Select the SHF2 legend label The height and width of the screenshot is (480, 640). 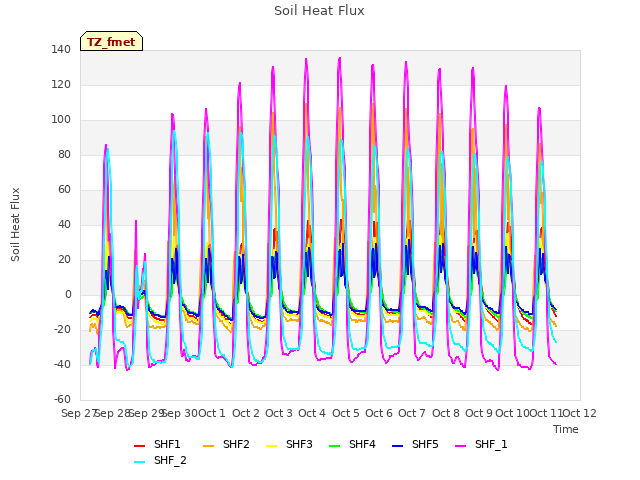click(236, 444)
